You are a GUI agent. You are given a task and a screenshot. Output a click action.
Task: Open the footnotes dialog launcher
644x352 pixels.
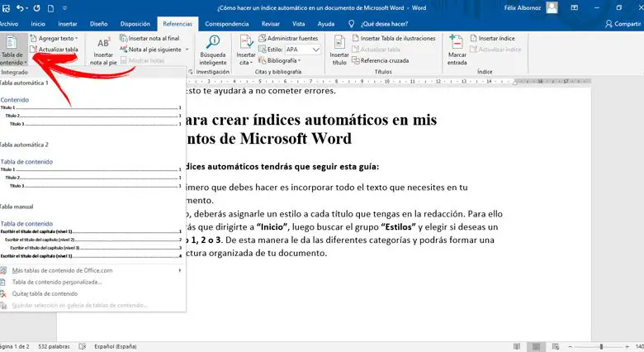point(191,72)
